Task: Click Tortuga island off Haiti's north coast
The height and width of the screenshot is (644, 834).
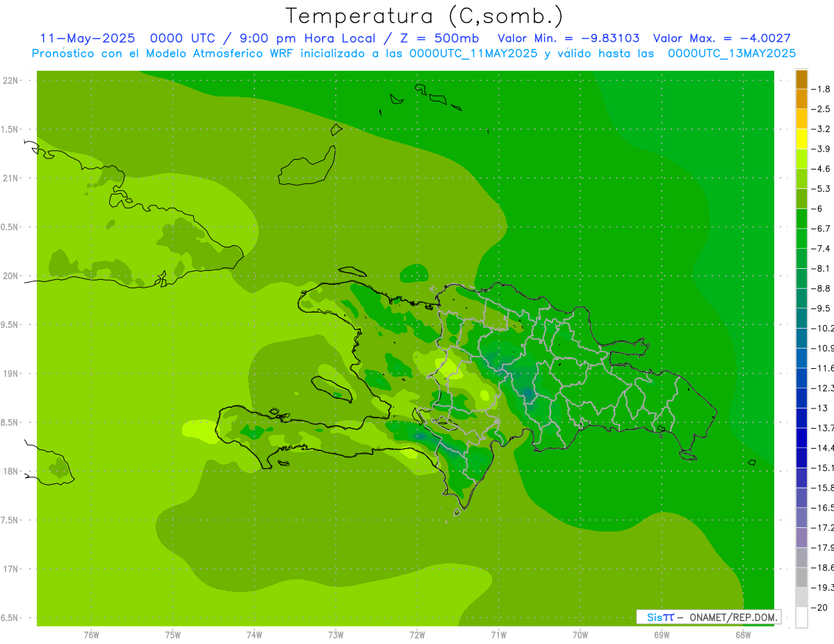Action: (353, 272)
